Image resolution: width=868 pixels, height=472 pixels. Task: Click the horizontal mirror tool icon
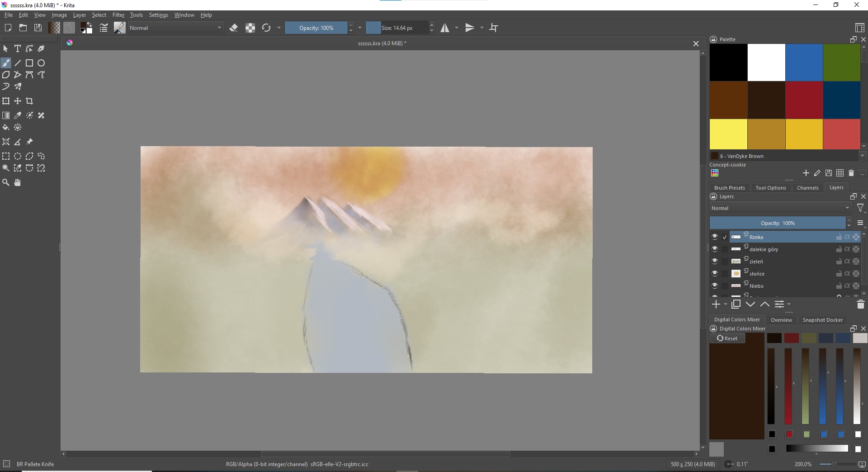tap(445, 28)
